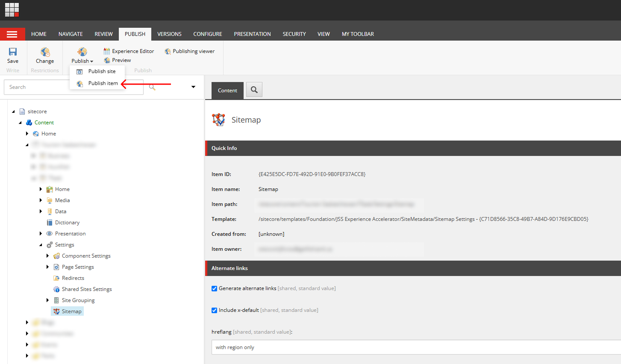Click the Sitemap item header icon
621x364 pixels.
click(x=219, y=120)
